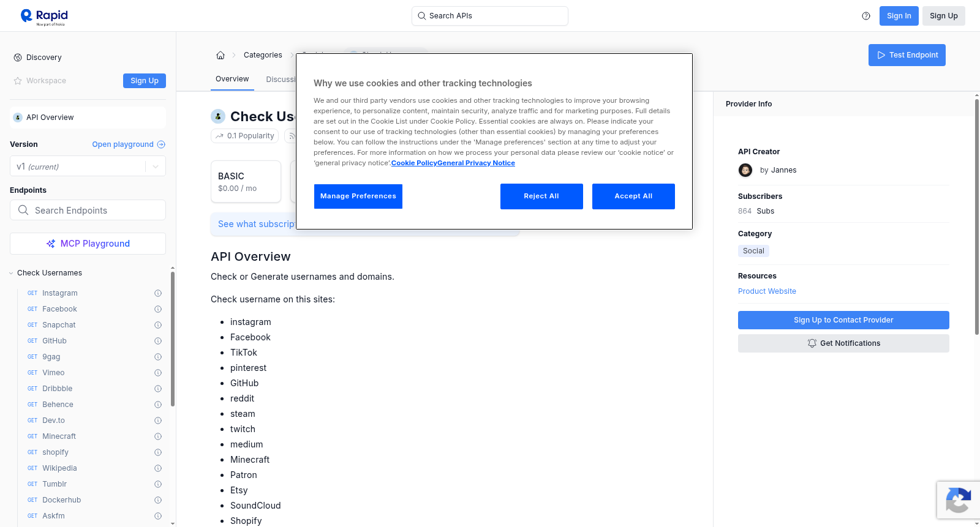Click info icon next to GitHub endpoint

tap(158, 341)
